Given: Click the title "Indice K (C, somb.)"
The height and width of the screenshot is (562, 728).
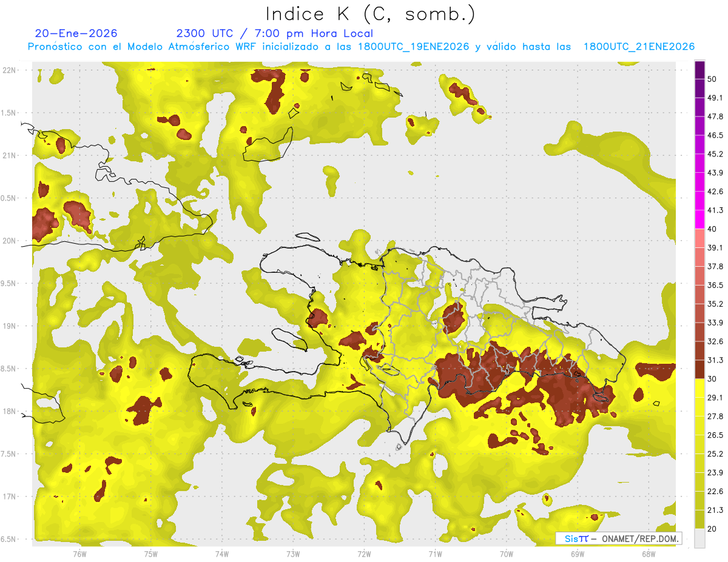Looking at the screenshot, I should (370, 15).
